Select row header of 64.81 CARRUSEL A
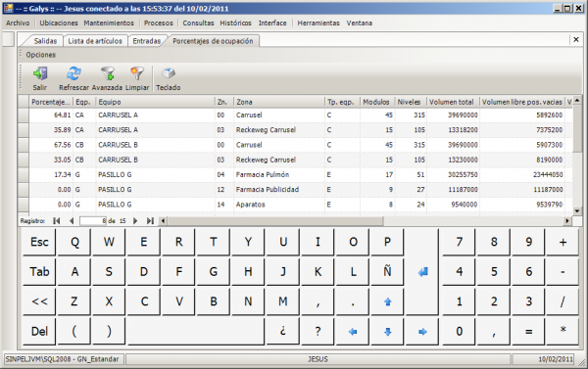Image resolution: width=588 pixels, height=369 pixels. point(24,115)
